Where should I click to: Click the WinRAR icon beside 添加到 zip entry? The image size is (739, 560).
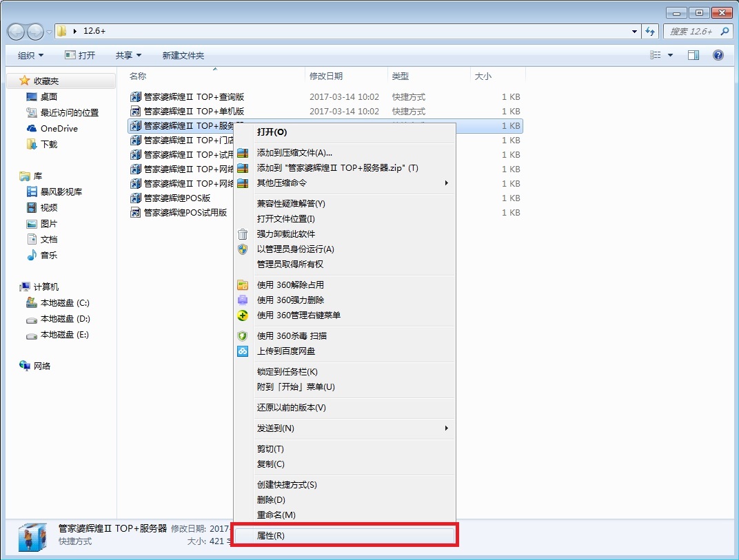pos(243,168)
